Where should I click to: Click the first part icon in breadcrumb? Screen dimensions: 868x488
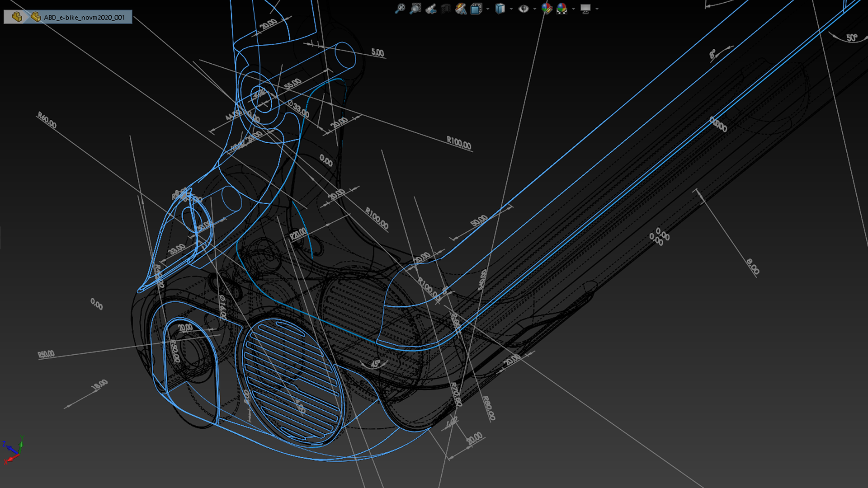[17, 17]
